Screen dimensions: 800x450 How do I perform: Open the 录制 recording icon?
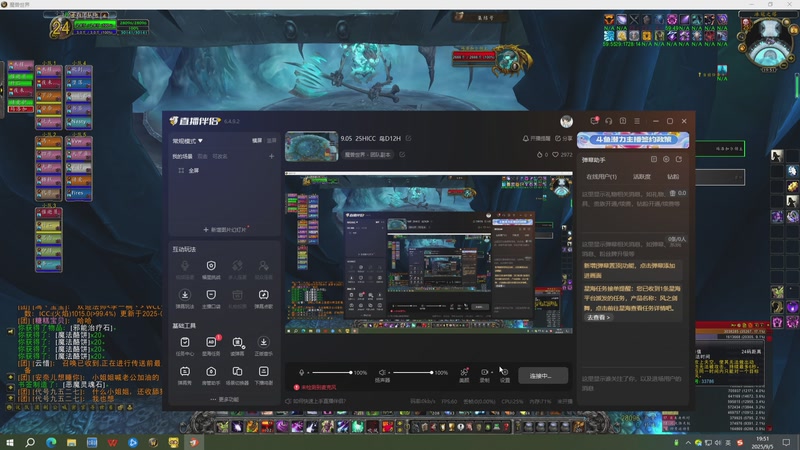click(484, 375)
